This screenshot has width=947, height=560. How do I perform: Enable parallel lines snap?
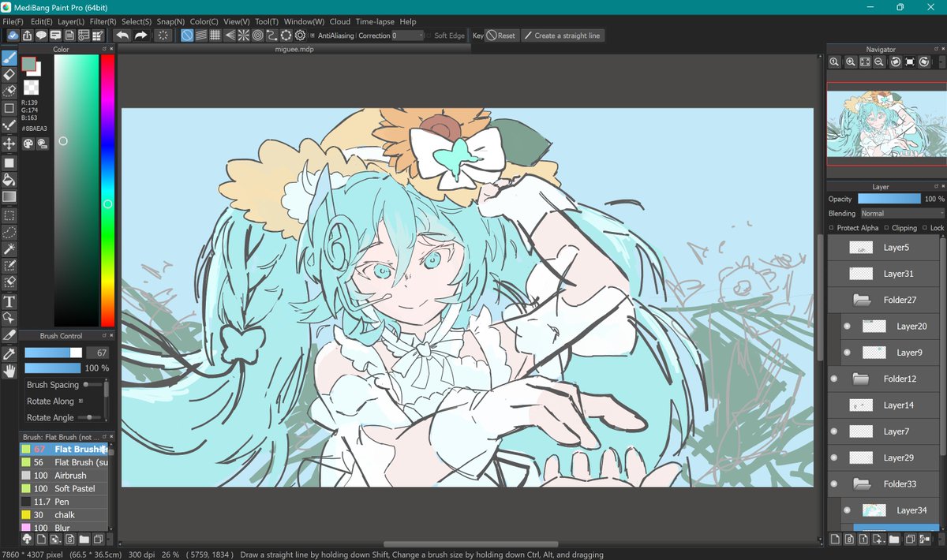click(201, 35)
